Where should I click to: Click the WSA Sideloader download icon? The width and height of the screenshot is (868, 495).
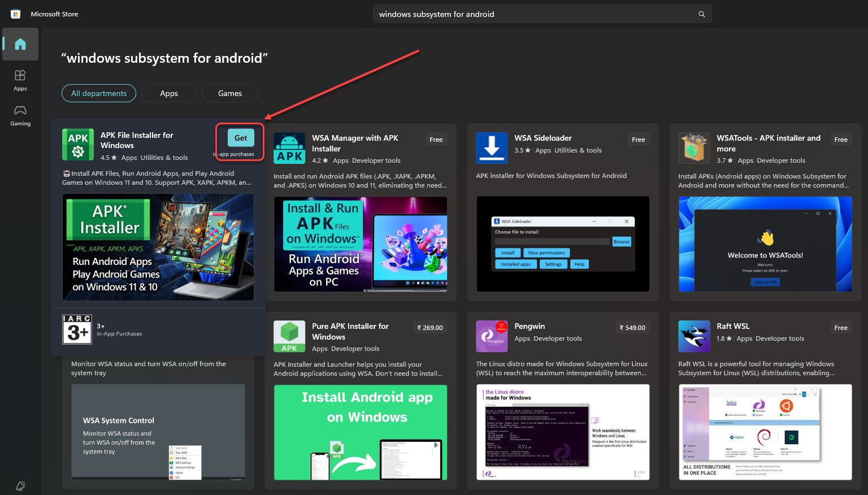491,147
